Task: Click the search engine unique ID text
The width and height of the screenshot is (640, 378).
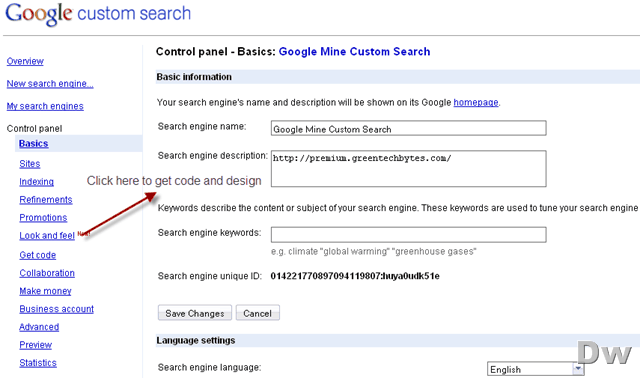Action: point(355,276)
